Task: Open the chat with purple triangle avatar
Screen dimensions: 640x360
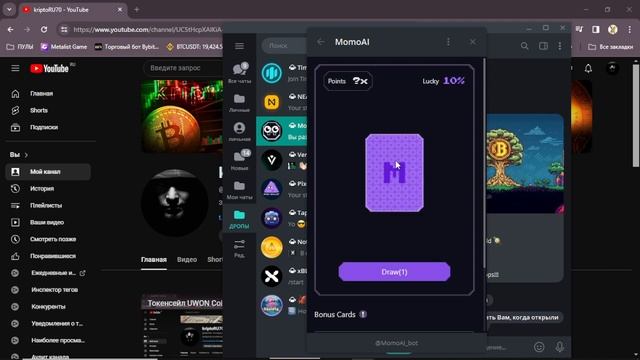Action: click(x=281, y=189)
